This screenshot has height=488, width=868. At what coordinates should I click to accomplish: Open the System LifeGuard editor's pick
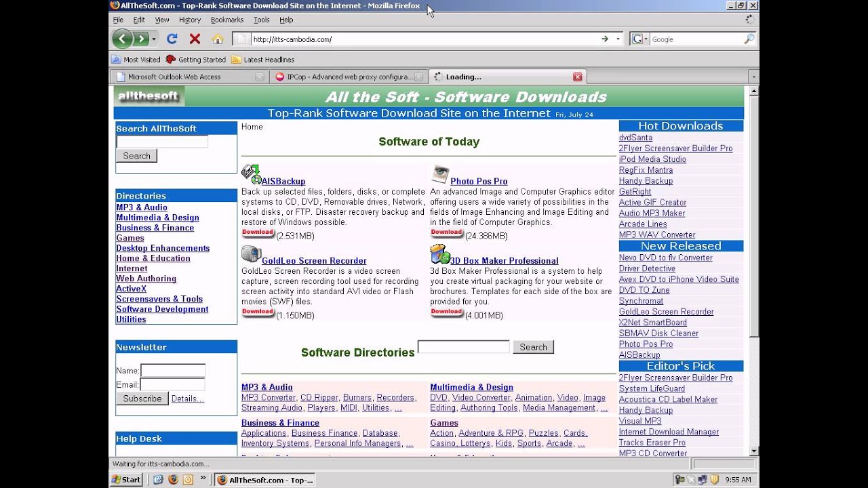(x=652, y=388)
